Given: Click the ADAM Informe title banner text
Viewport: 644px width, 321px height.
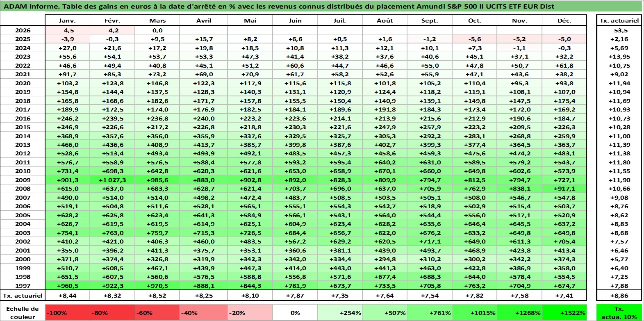Looking at the screenshot, I should click(x=279, y=6).
